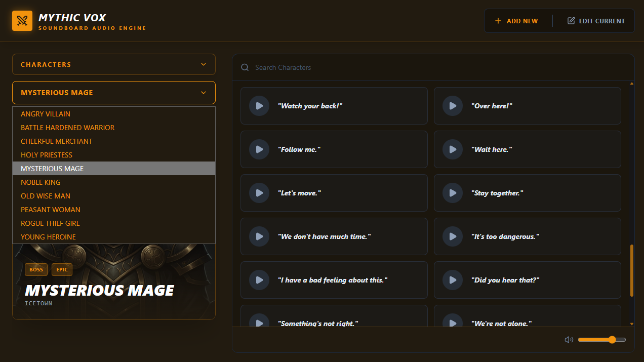Select the Noble King character
This screenshot has width=644, height=362.
click(41, 182)
